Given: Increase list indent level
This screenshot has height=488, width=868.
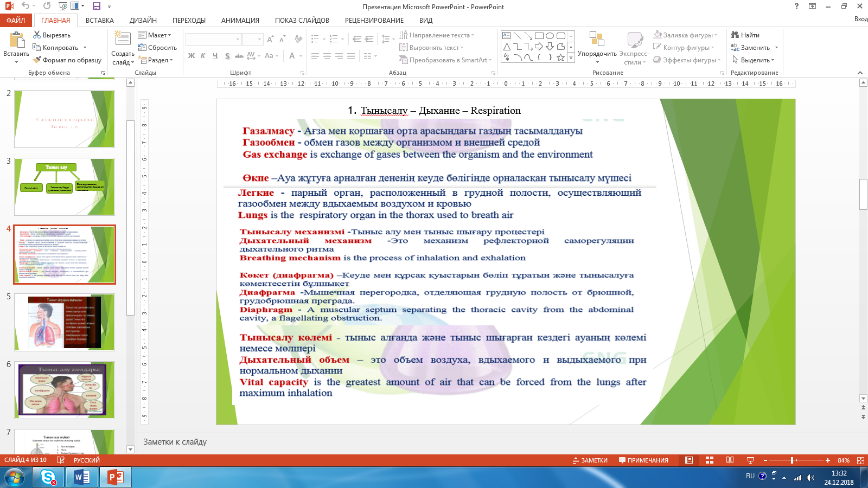Looking at the screenshot, I should (x=369, y=39).
